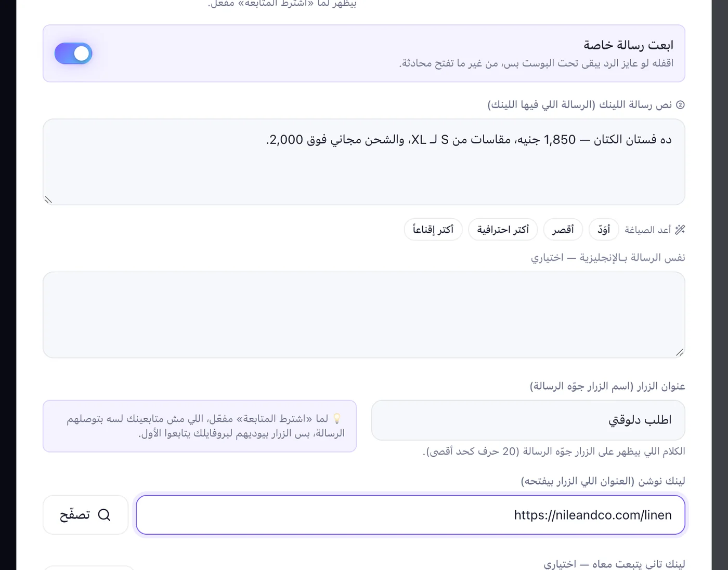Click the label نفس الرسالة بالإنجليزية — اختياري

[x=608, y=258]
